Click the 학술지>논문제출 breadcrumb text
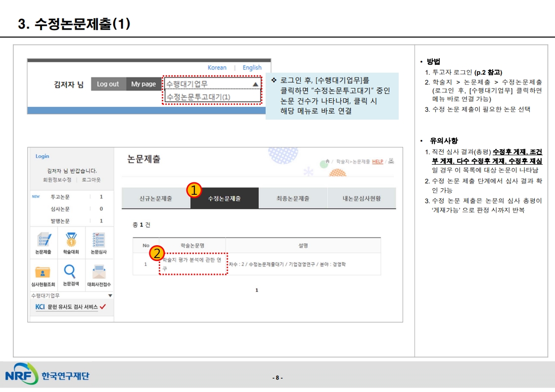The image size is (555, 392). point(353,161)
